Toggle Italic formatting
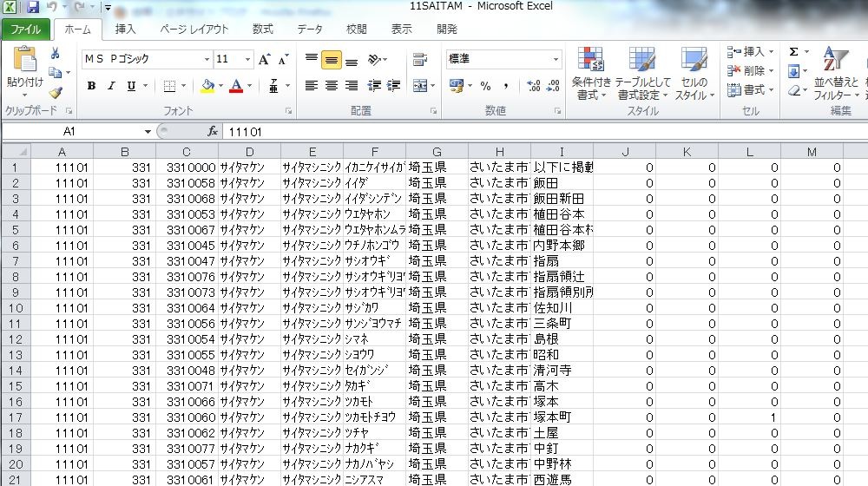This screenshot has width=868, height=486. (x=111, y=86)
